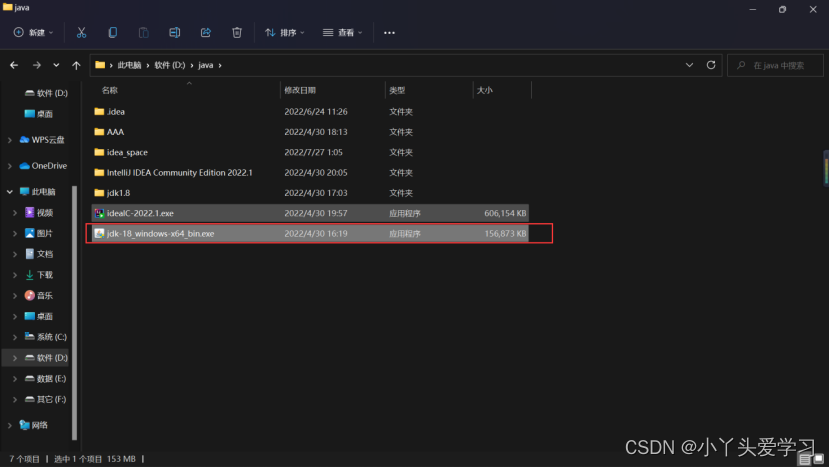Sort by 类型 column header
This screenshot has width=830, height=467.
click(397, 91)
